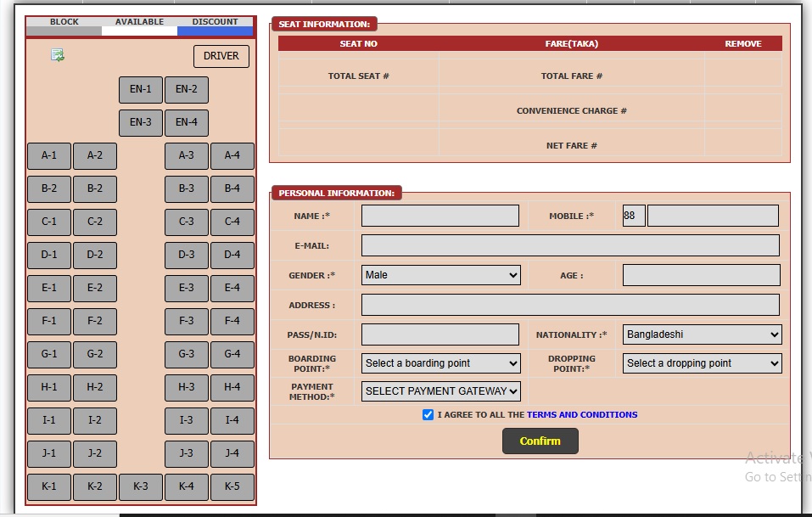
Task: Tick the agree to terms checkbox
Action: pyautogui.click(x=428, y=414)
